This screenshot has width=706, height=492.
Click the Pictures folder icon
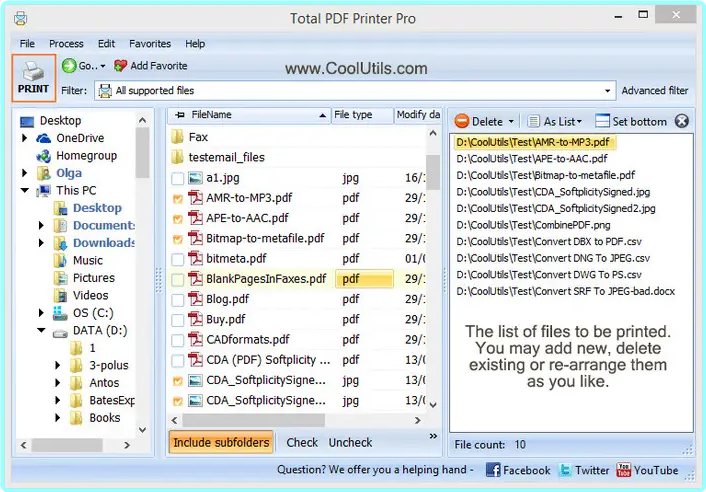click(x=60, y=278)
